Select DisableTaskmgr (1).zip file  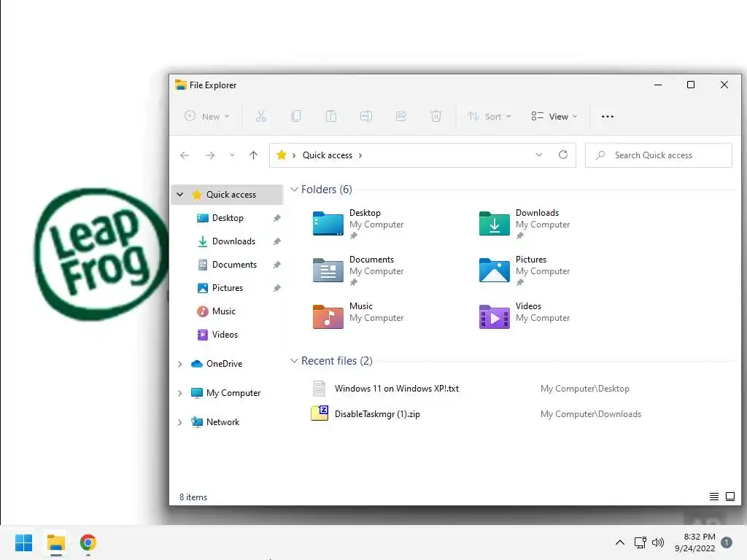pos(377,414)
